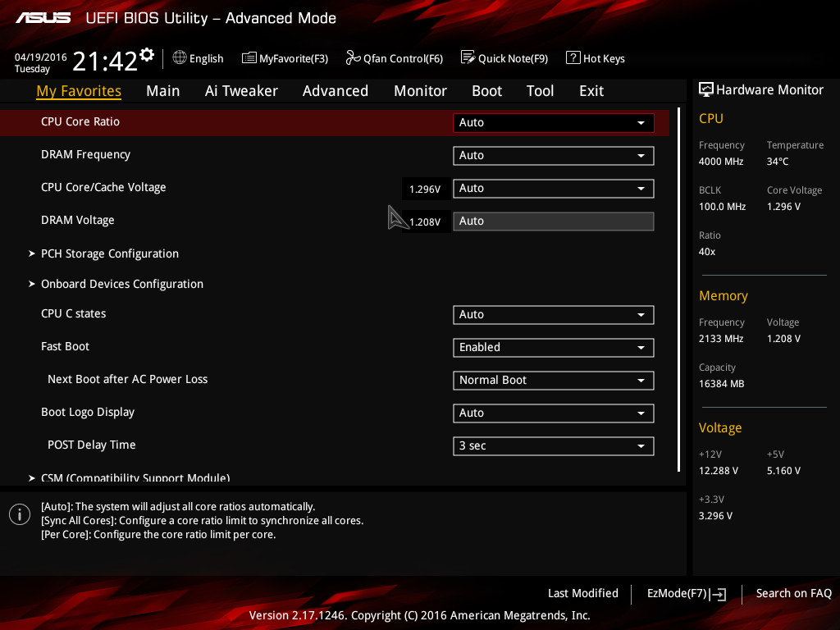Expand PCH Storage Configuration submenu
840x630 pixels.
[x=110, y=253]
